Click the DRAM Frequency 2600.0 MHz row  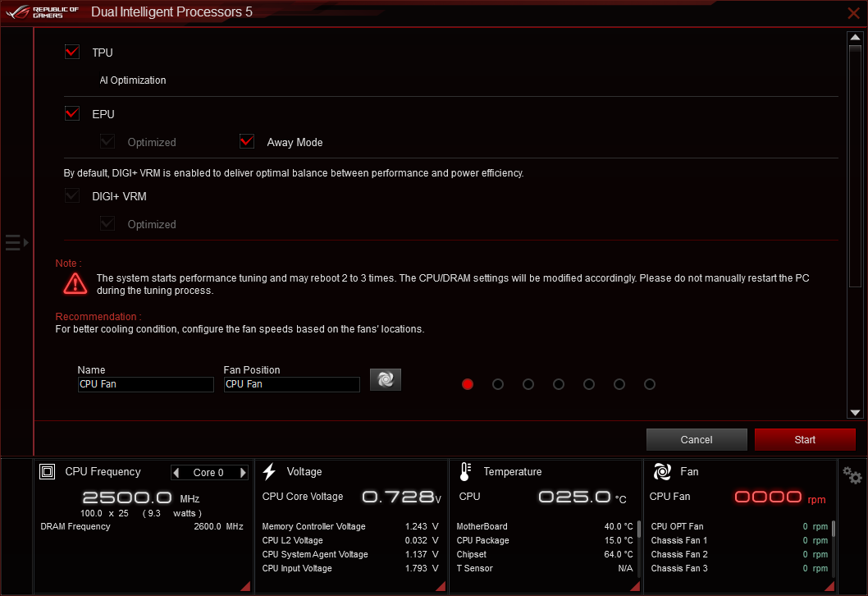point(142,526)
